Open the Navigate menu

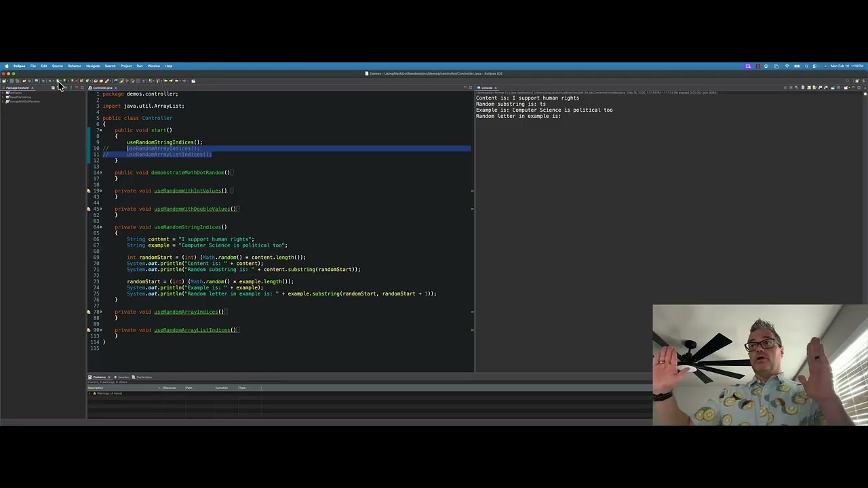[x=93, y=66]
